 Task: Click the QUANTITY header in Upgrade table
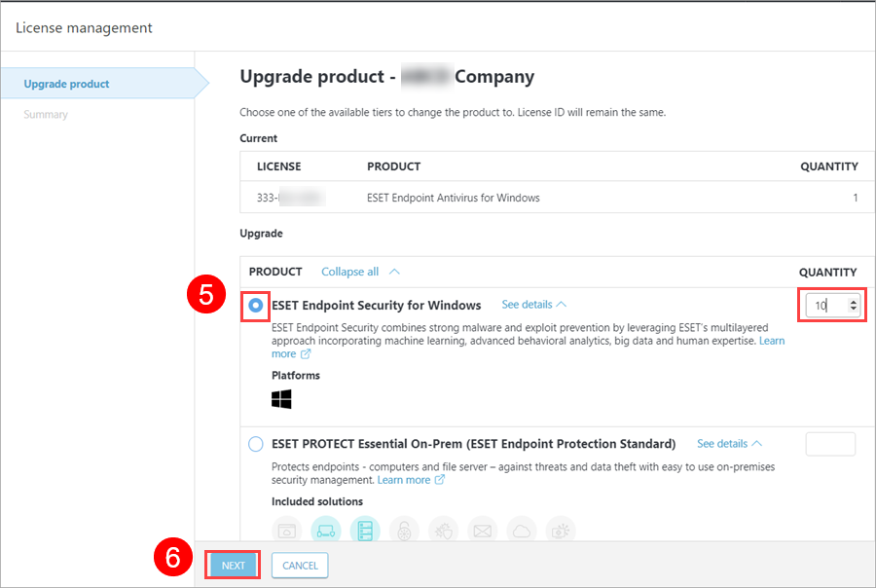[827, 273]
